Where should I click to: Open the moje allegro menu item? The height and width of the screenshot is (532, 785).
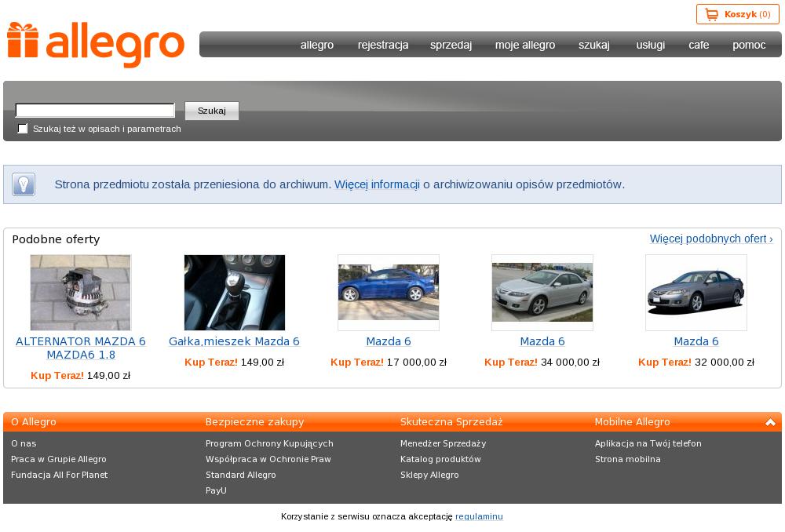click(525, 45)
